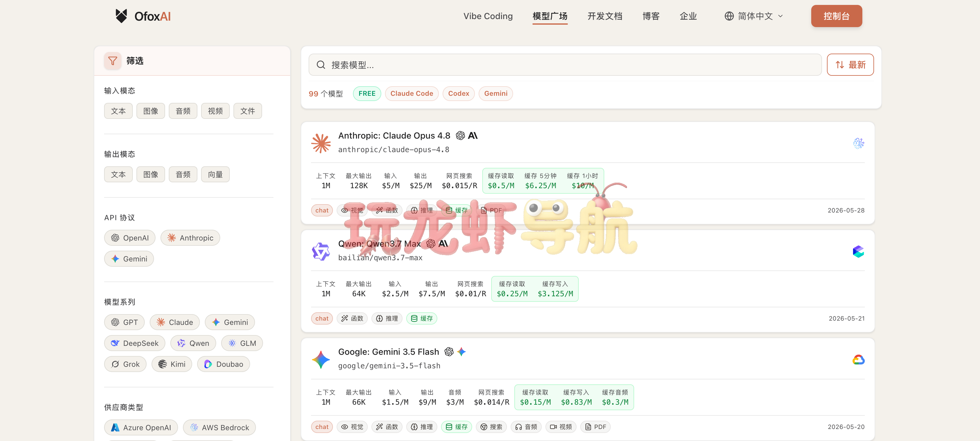Image resolution: width=980 pixels, height=441 pixels.
Task: Click the 搜索模型 search field
Action: [565, 65]
